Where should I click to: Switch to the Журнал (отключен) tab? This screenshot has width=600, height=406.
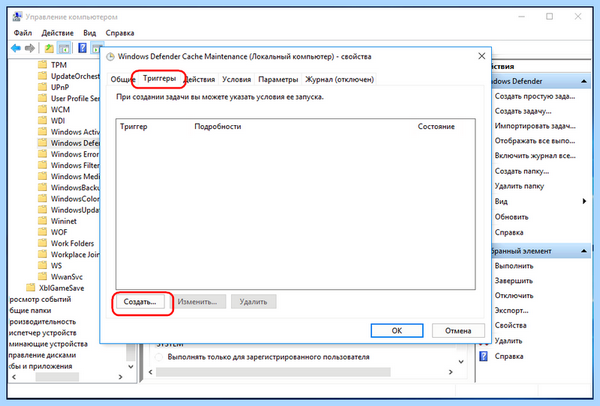(339, 79)
